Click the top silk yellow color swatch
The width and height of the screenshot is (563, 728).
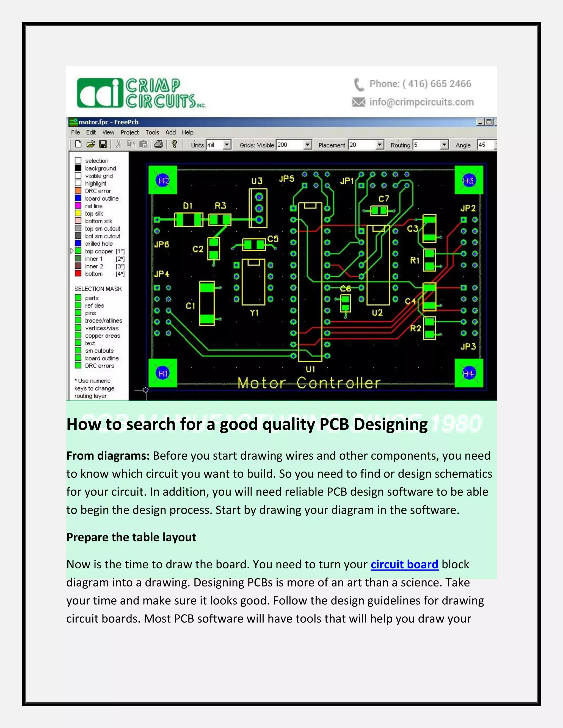click(x=78, y=213)
